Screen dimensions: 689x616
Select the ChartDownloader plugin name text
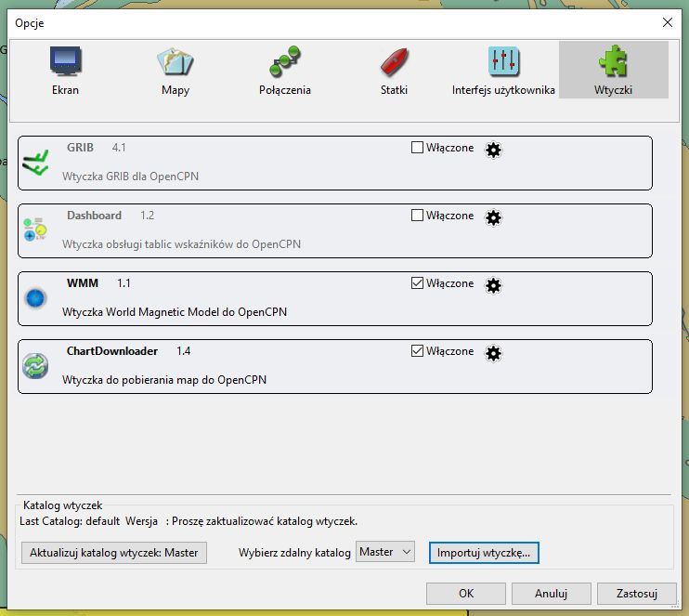click(112, 351)
